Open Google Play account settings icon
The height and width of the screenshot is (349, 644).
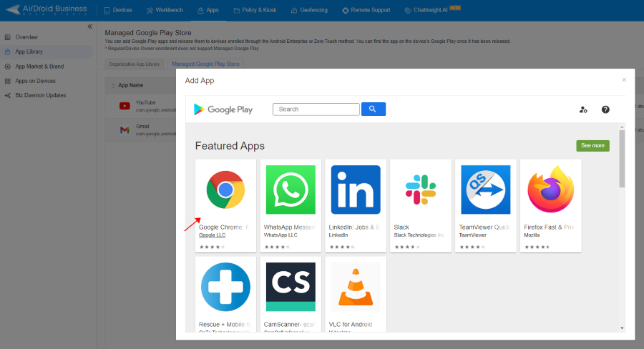583,109
